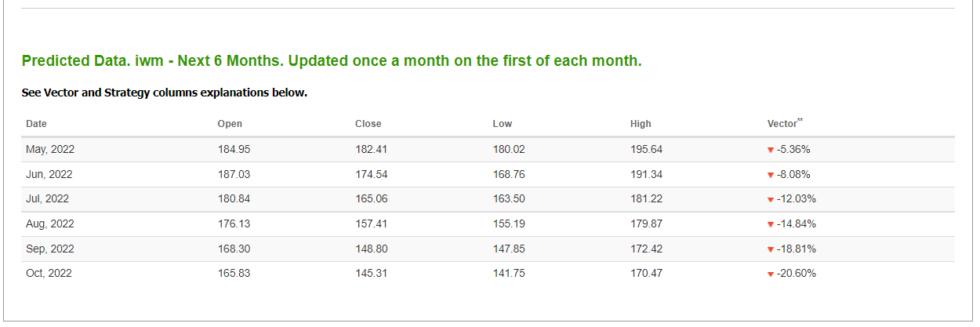Click the Aug, 2022 open value 176.13
Screen dimensions: 980x327
tap(234, 223)
